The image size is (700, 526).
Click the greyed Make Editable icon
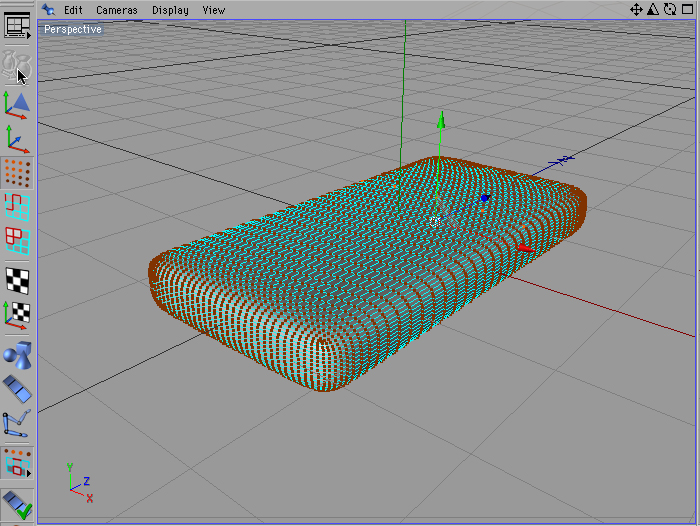[17, 67]
